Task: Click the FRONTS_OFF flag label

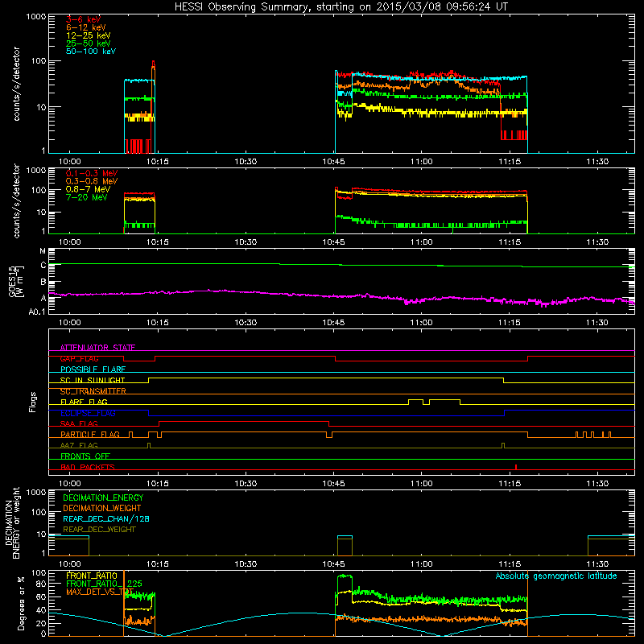Action: click(85, 456)
